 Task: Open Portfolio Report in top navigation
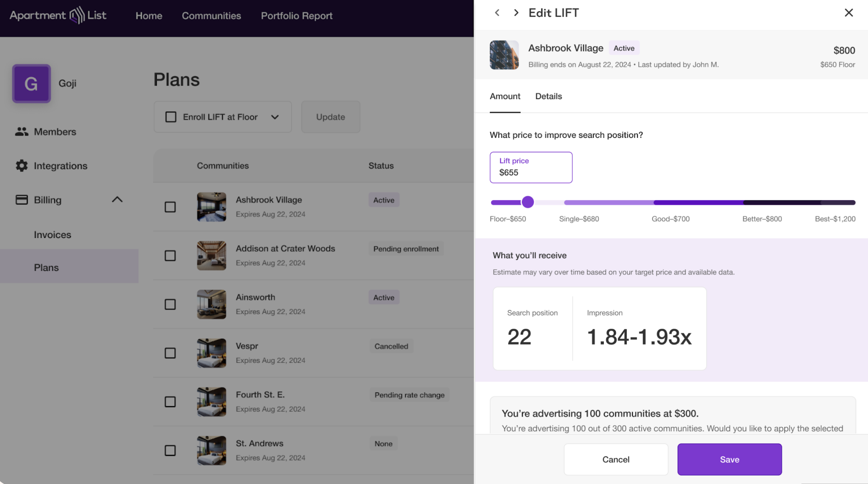tap(296, 16)
